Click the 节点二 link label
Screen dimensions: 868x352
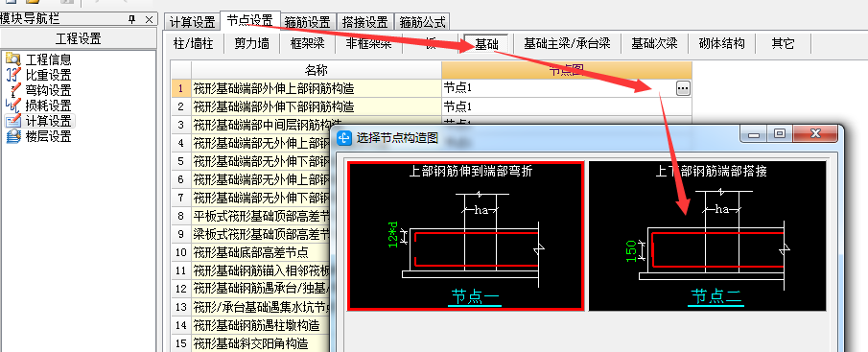click(716, 296)
